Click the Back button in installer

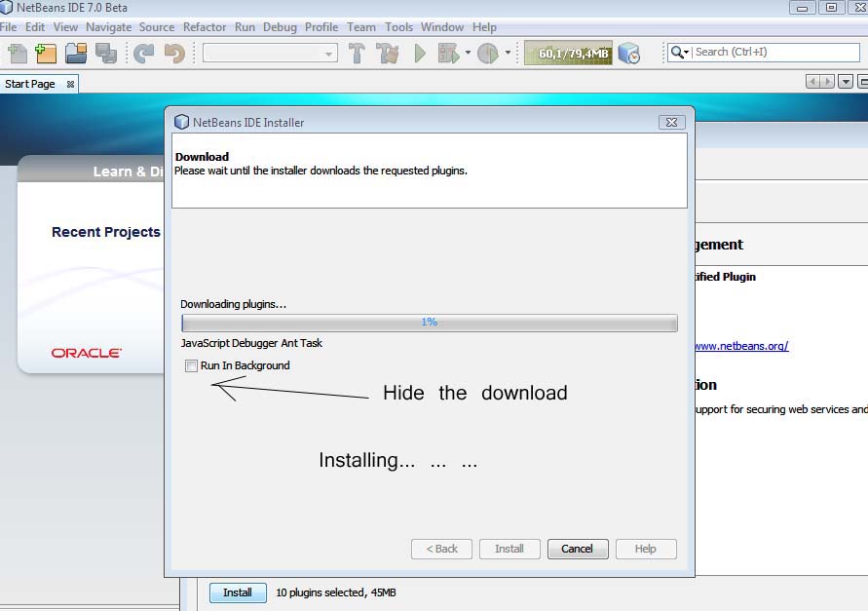pos(441,549)
